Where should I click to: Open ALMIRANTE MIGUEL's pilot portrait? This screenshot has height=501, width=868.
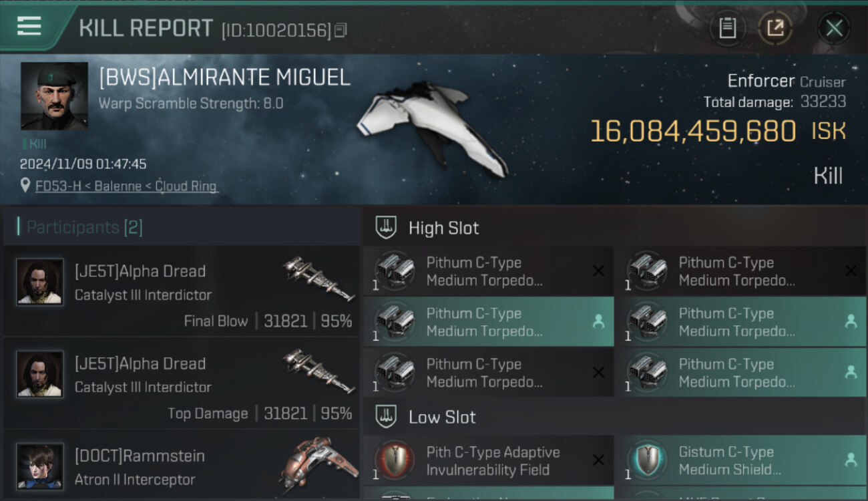pyautogui.click(x=54, y=96)
